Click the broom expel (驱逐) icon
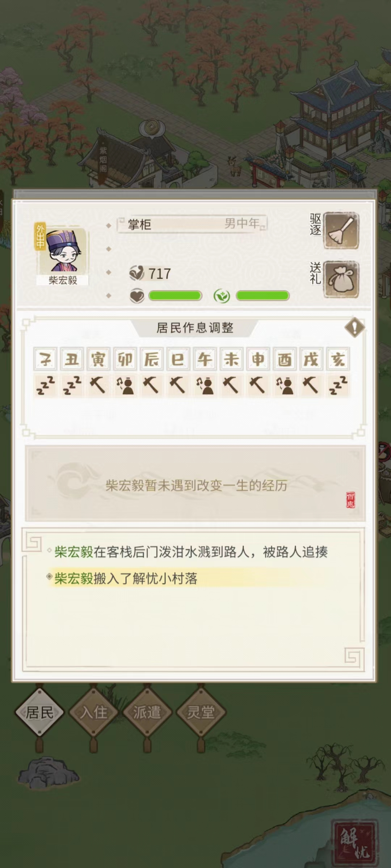The height and width of the screenshot is (868, 391). click(341, 231)
